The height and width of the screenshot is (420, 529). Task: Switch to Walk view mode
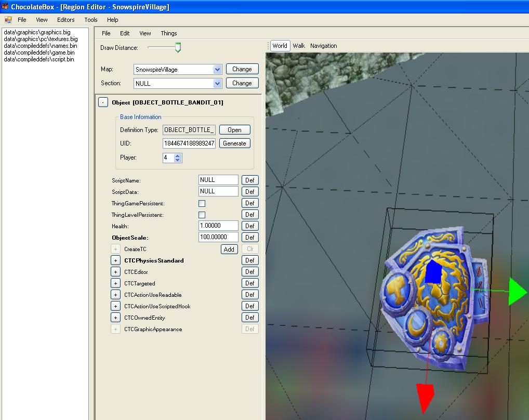pyautogui.click(x=299, y=46)
